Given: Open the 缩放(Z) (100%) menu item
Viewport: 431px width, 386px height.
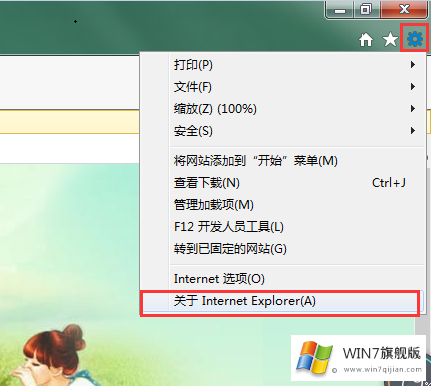Looking at the screenshot, I should 282,109.
